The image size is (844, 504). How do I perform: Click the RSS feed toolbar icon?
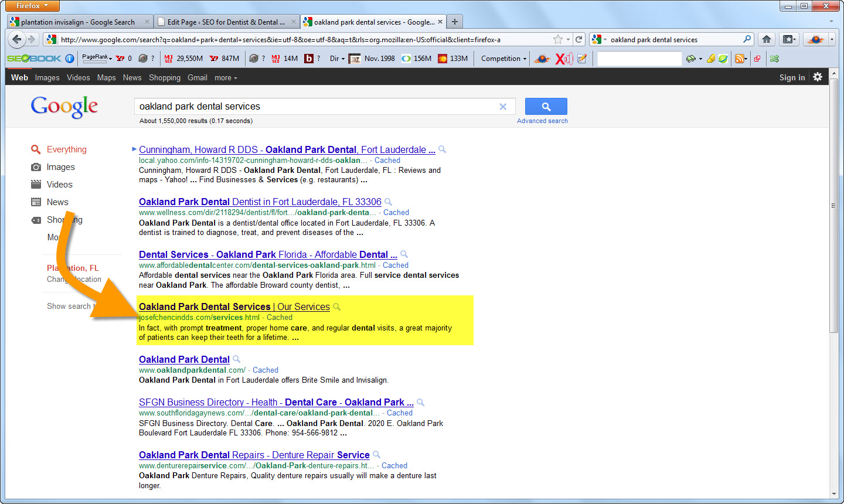pos(740,59)
